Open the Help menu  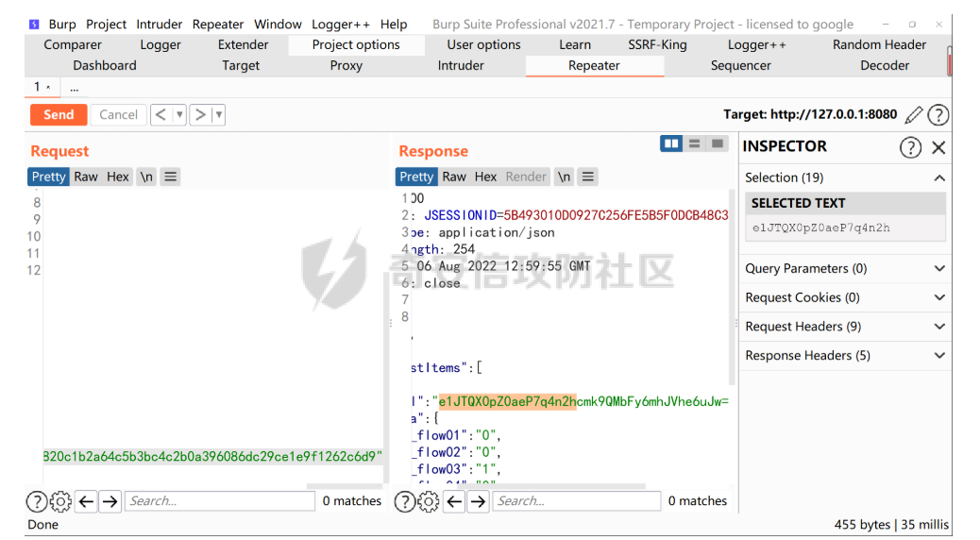point(394,25)
